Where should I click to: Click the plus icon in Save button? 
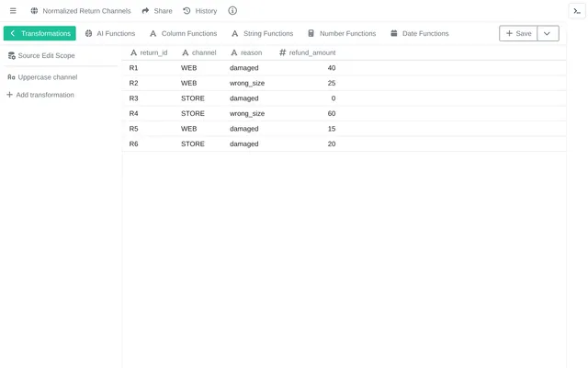[x=509, y=33]
